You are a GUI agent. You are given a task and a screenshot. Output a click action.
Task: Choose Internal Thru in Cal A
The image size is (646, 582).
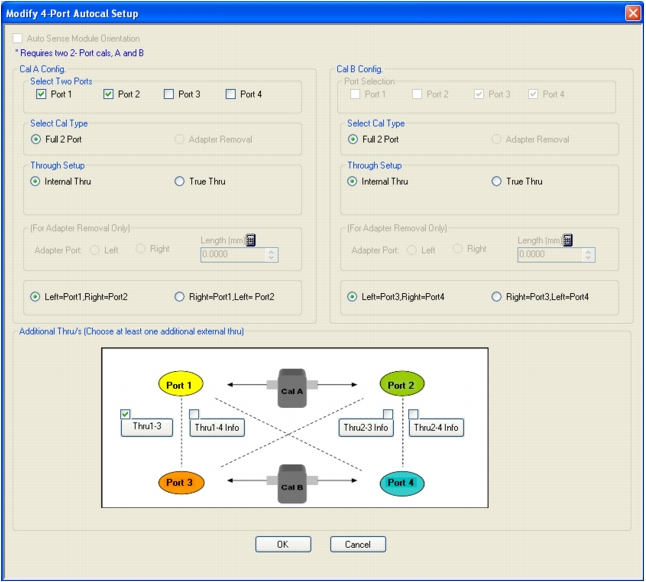tap(35, 181)
